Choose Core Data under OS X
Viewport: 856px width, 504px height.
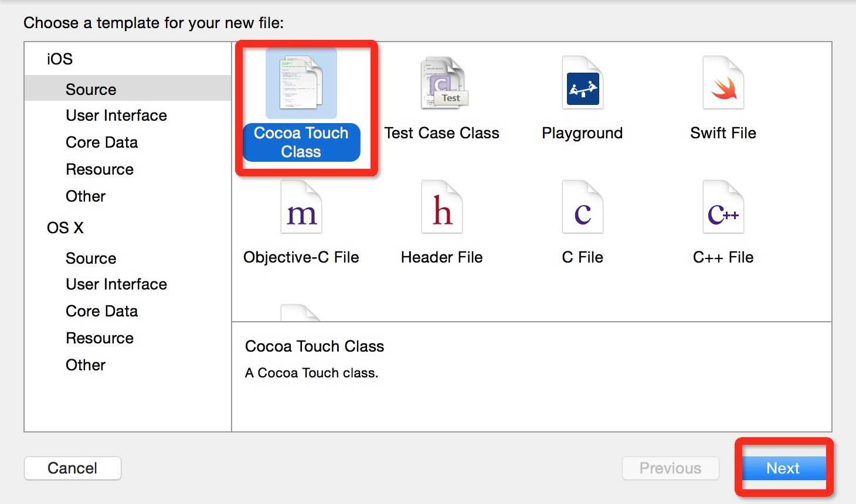[x=101, y=311]
